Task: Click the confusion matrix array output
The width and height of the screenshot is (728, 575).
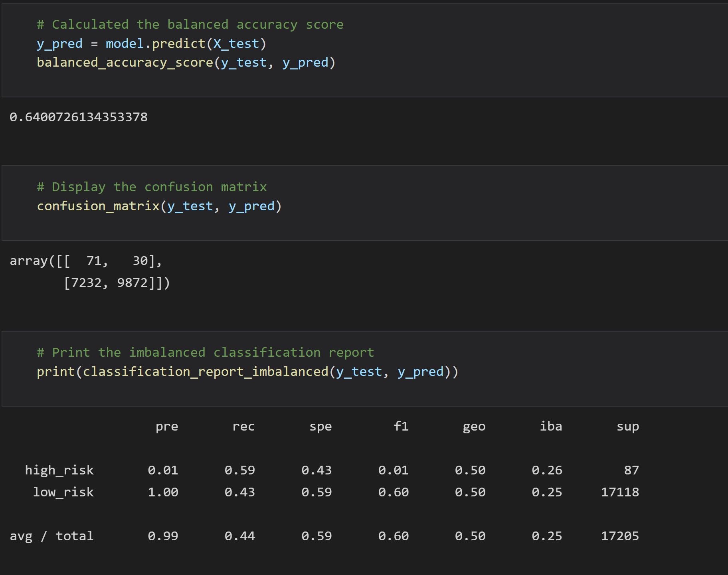Action: (90, 271)
